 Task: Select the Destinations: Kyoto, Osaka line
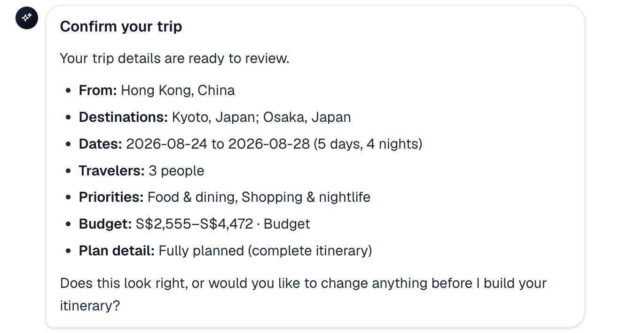(x=215, y=117)
